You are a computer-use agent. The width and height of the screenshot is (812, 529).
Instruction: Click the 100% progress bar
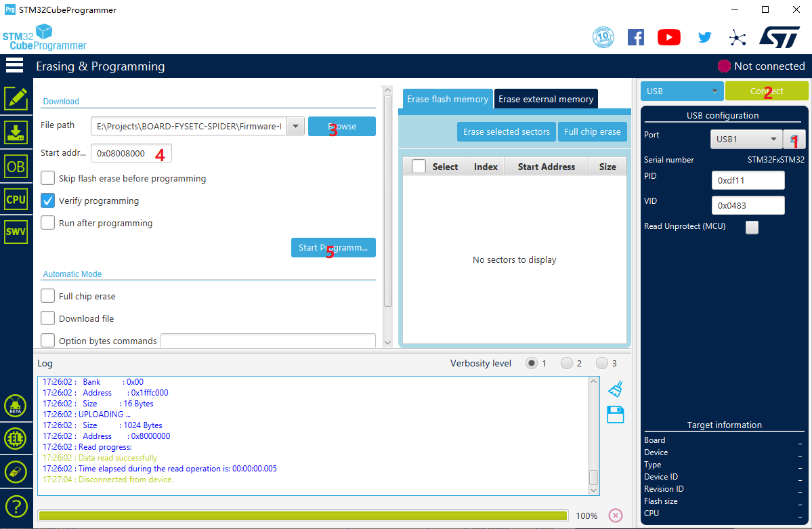pos(303,515)
